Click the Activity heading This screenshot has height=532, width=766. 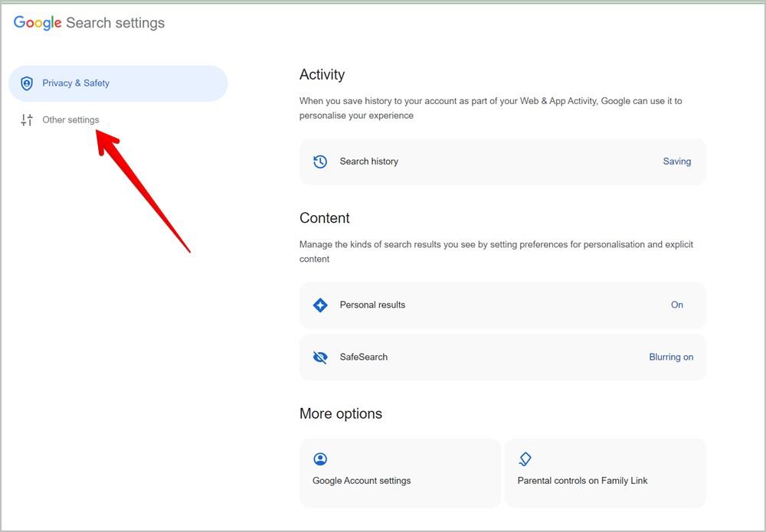tap(322, 75)
